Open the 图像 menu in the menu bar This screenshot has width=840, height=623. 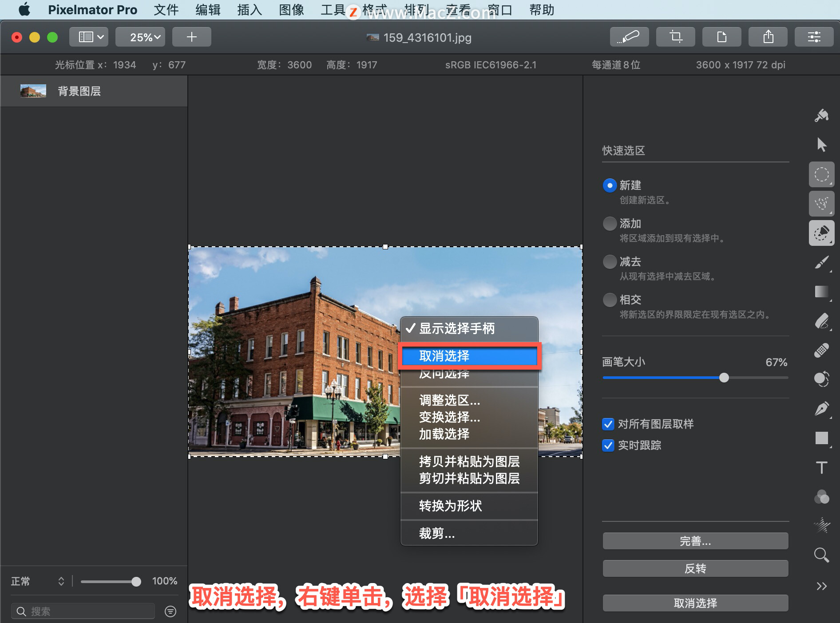tap(291, 10)
